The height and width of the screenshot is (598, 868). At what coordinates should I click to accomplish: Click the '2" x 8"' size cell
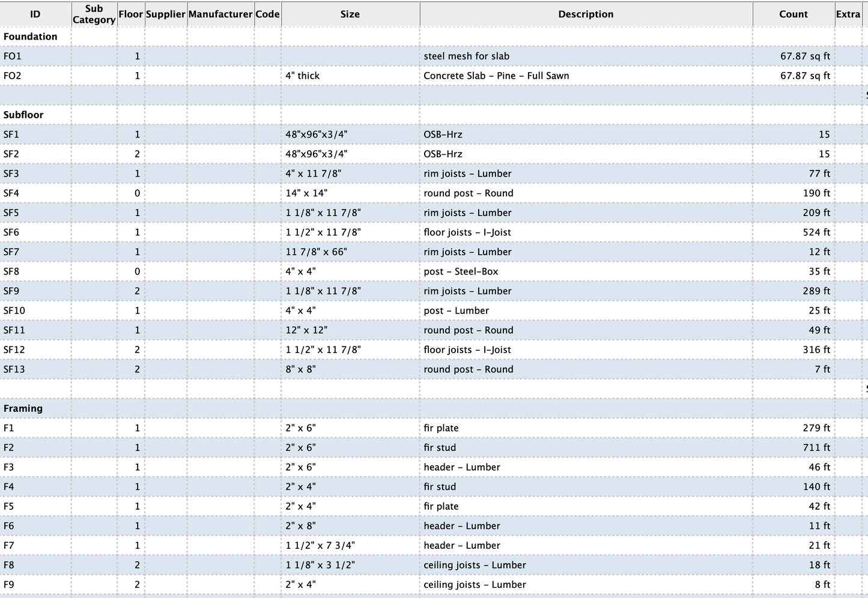300,526
